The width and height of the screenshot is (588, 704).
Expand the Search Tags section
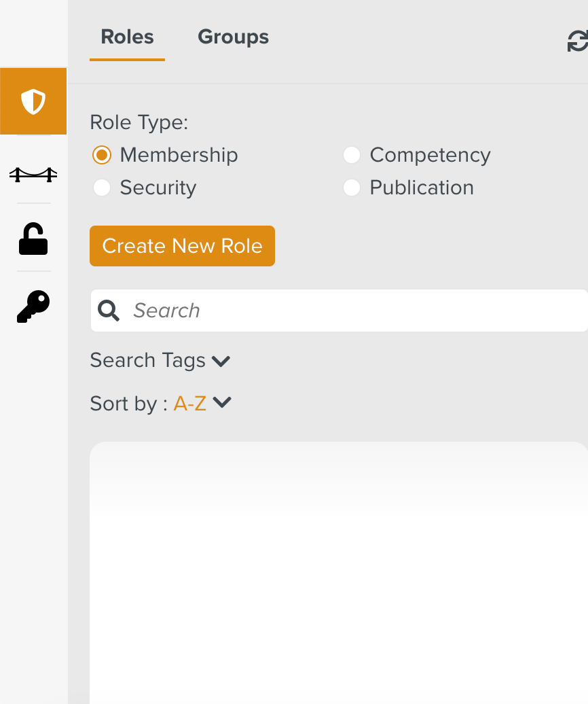click(147, 360)
